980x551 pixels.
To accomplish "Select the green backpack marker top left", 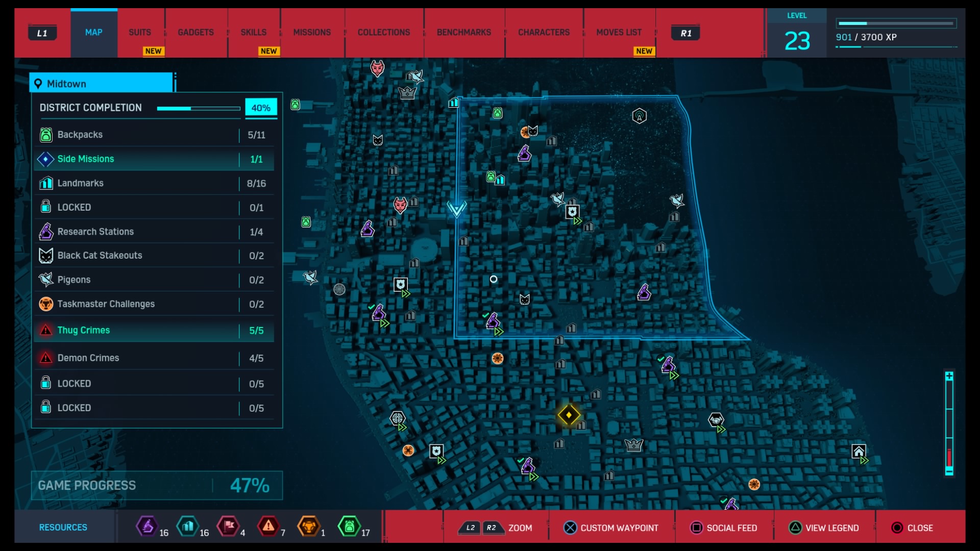I will (295, 105).
